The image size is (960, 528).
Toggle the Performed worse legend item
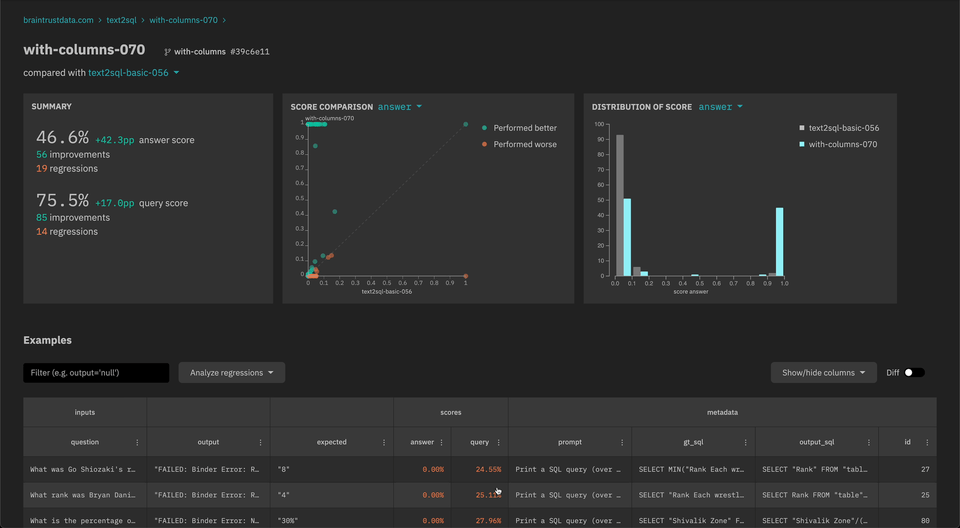(x=519, y=144)
